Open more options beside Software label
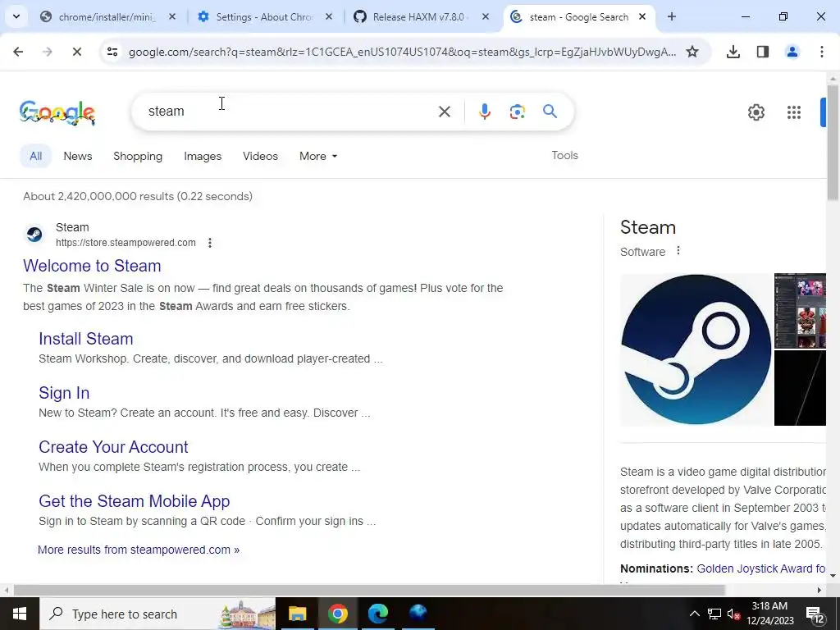This screenshot has width=840, height=630. 678,251
